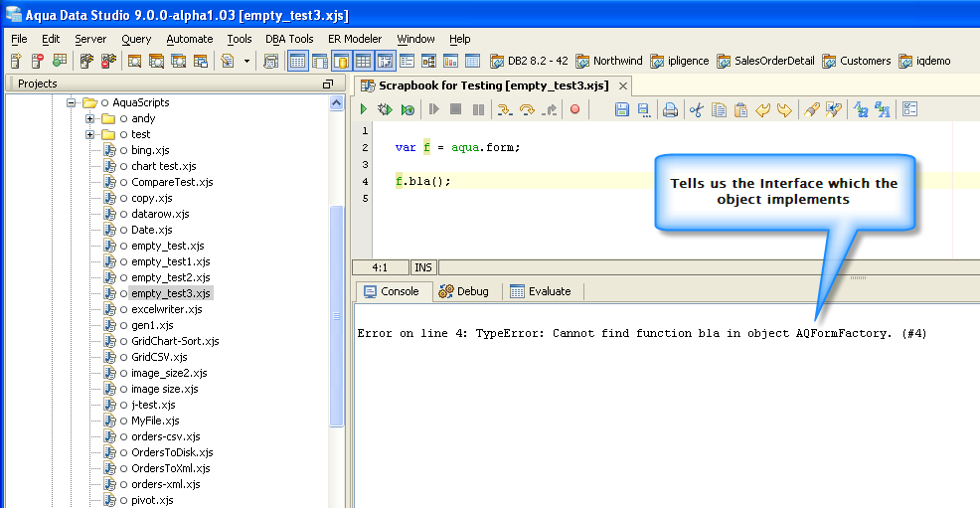This screenshot has height=508, width=980.
Task: Open the Northwind connection shortcut
Action: pyautogui.click(x=608, y=61)
